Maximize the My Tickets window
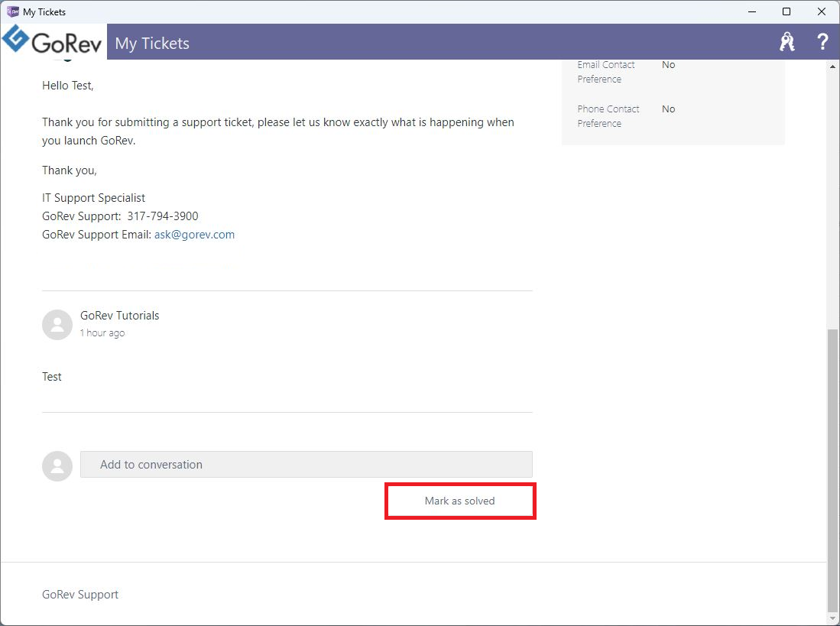The height and width of the screenshot is (626, 840). [786, 11]
